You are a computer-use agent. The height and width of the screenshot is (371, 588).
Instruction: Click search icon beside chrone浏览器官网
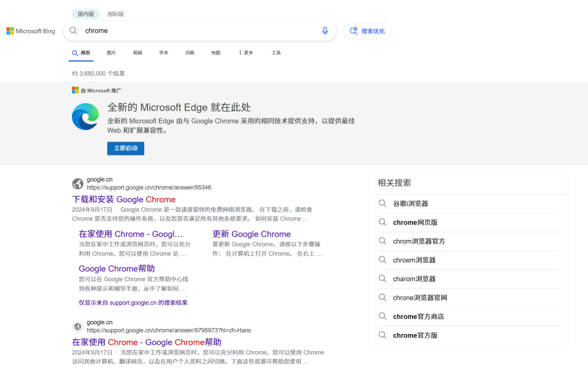[383, 298]
